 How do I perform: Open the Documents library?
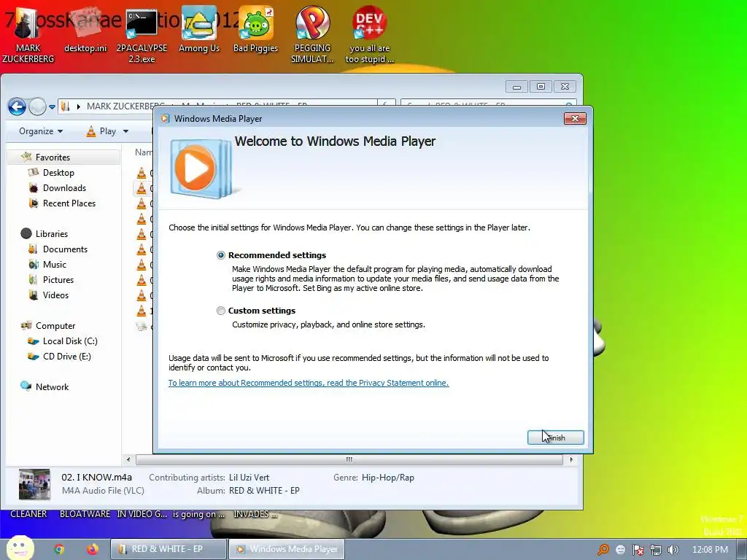(65, 249)
